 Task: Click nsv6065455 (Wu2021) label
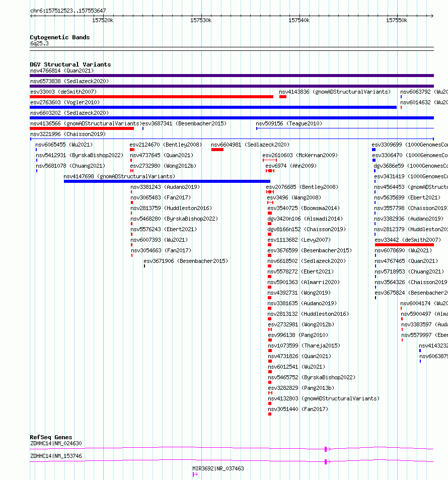point(64,145)
